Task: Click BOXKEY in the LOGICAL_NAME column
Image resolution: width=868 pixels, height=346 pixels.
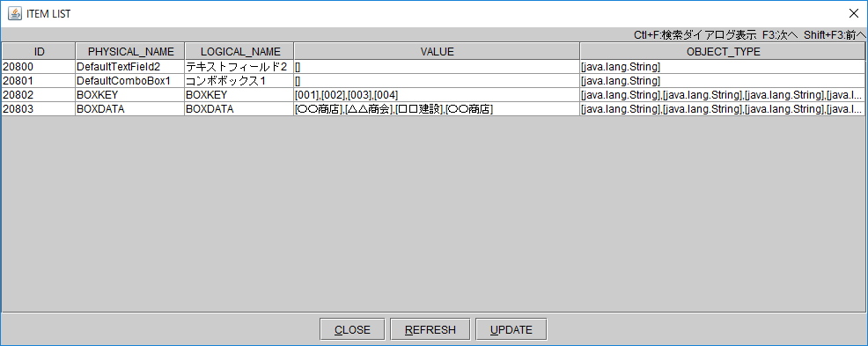Action: coord(239,95)
